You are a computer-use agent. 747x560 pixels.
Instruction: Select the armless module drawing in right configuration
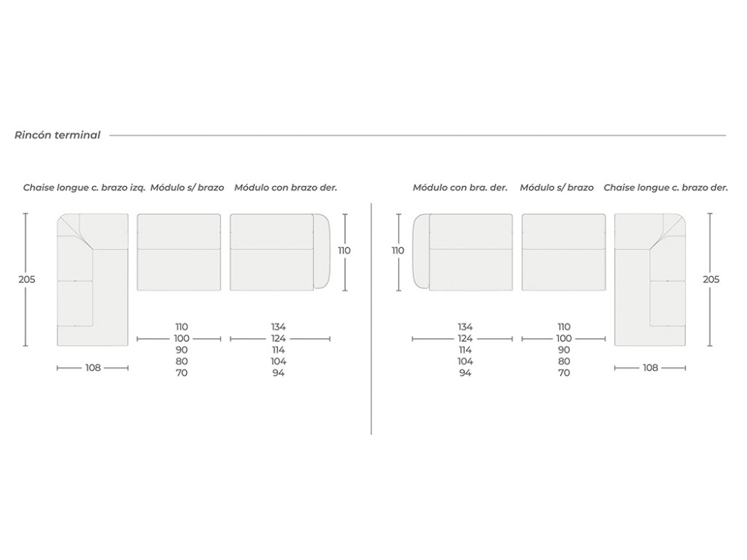(x=563, y=252)
